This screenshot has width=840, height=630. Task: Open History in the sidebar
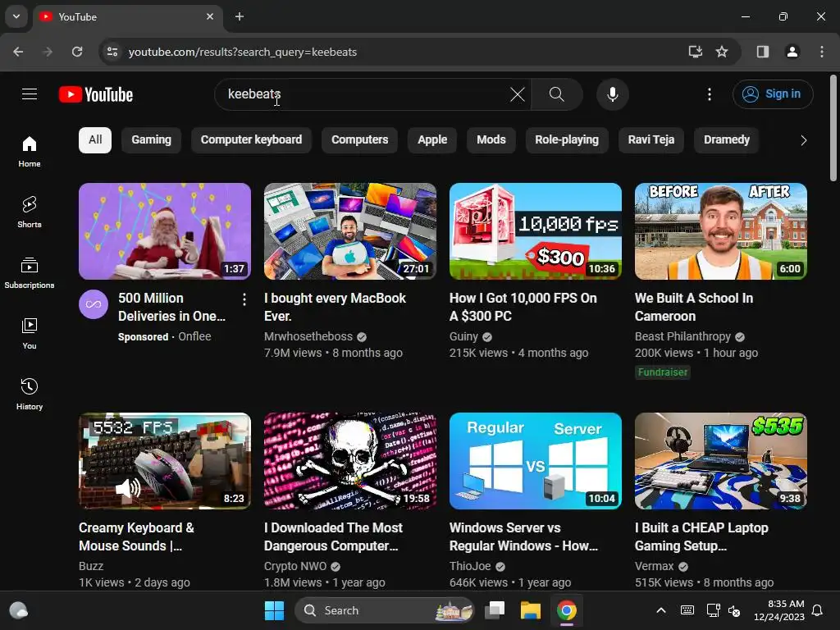pyautogui.click(x=30, y=395)
